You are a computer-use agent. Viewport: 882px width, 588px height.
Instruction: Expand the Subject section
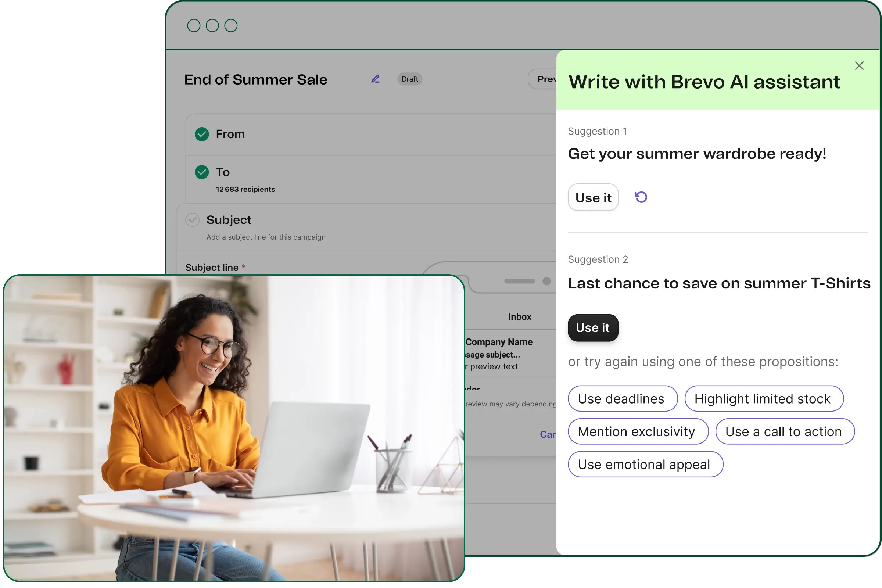point(229,220)
